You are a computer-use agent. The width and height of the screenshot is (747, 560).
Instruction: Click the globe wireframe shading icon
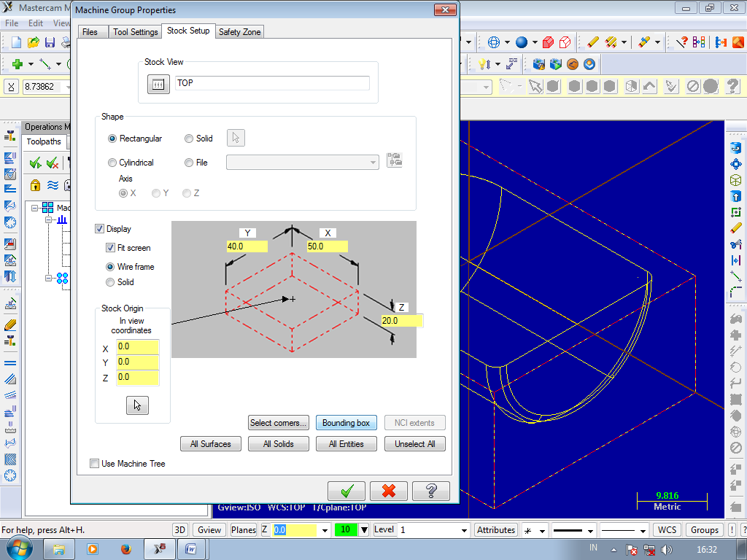(494, 42)
